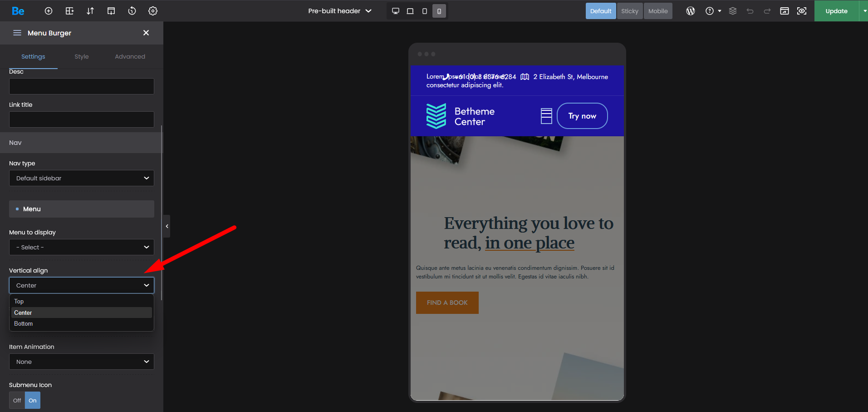The height and width of the screenshot is (412, 868).
Task: Open the Item Animation dropdown
Action: pos(82,362)
